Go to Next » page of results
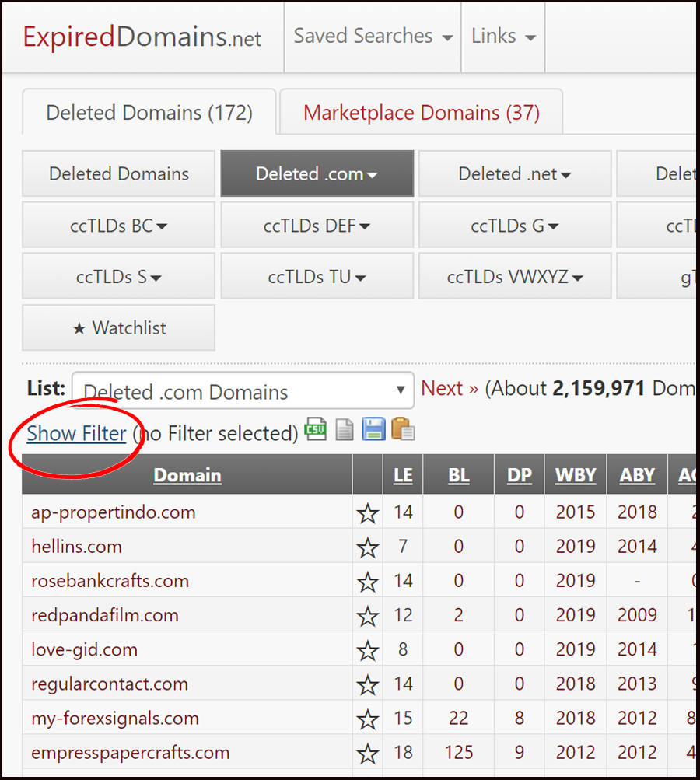The image size is (700, 780). 450,388
